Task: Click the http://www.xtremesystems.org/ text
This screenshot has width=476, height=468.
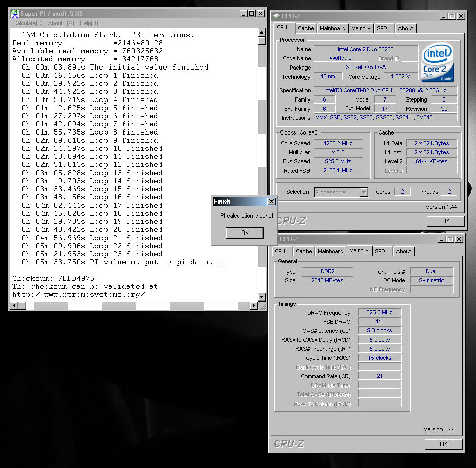Action: coord(79,295)
